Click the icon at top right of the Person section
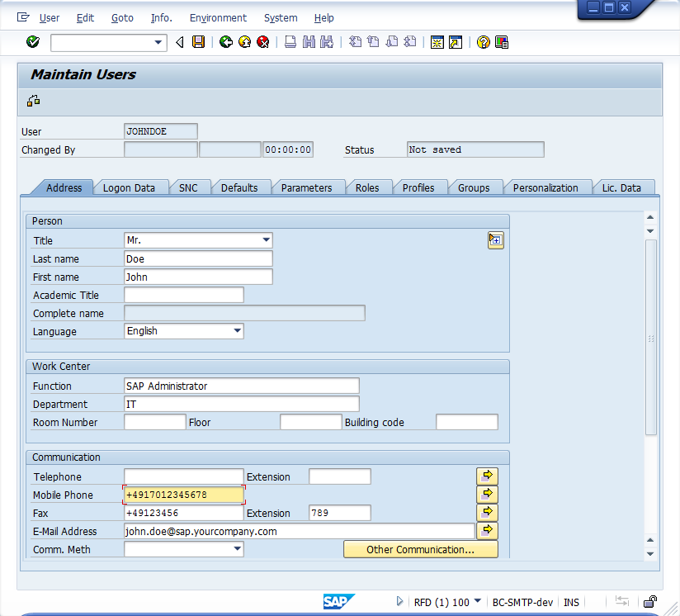 point(495,240)
